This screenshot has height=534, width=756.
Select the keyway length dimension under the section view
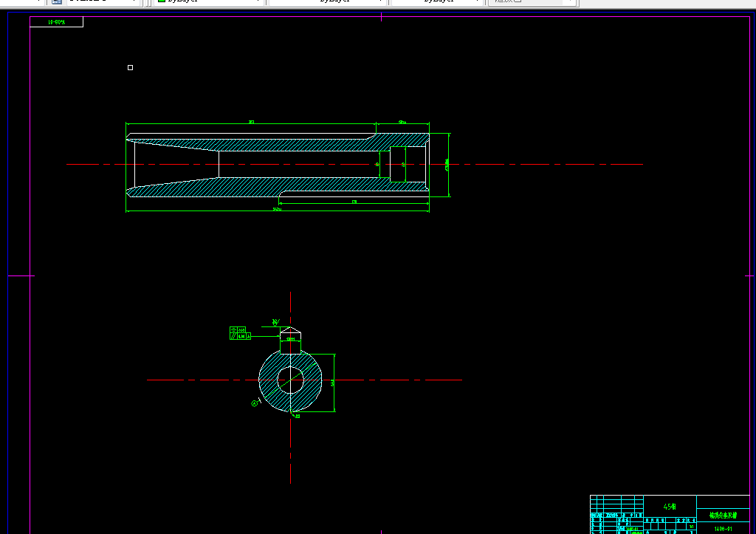[354, 202]
